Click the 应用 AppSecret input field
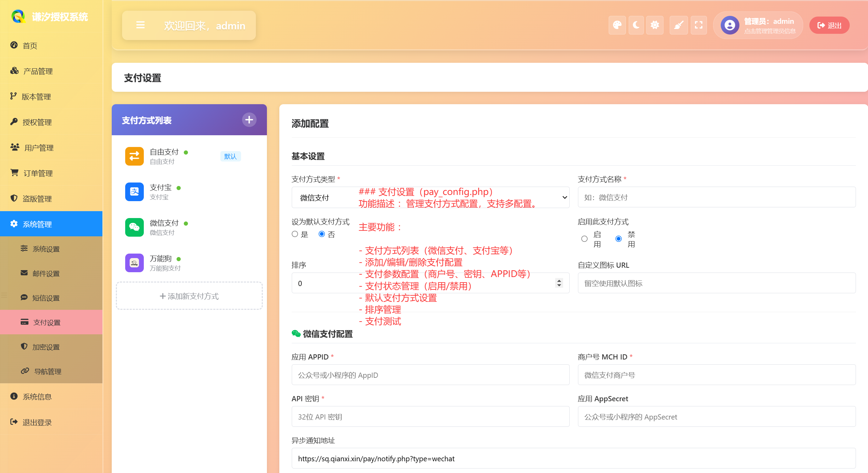Image resolution: width=868 pixels, height=473 pixels. (717, 417)
